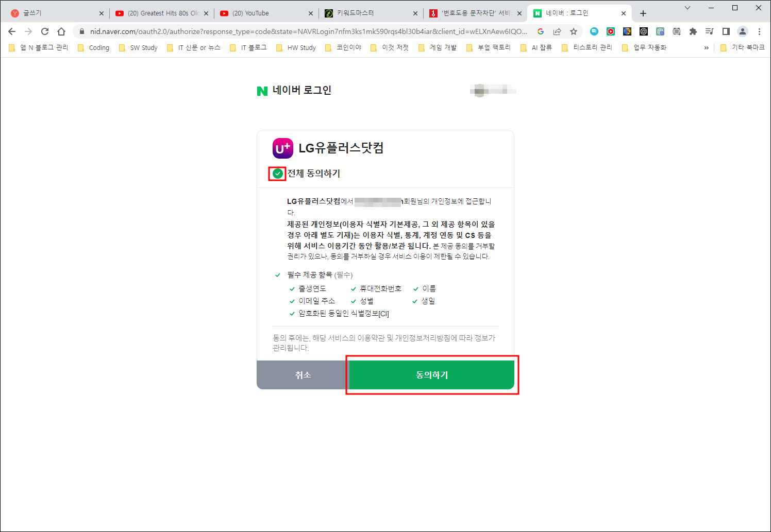Open the IT 블로그 bookmark folder
The image size is (771, 532).
pyautogui.click(x=248, y=48)
